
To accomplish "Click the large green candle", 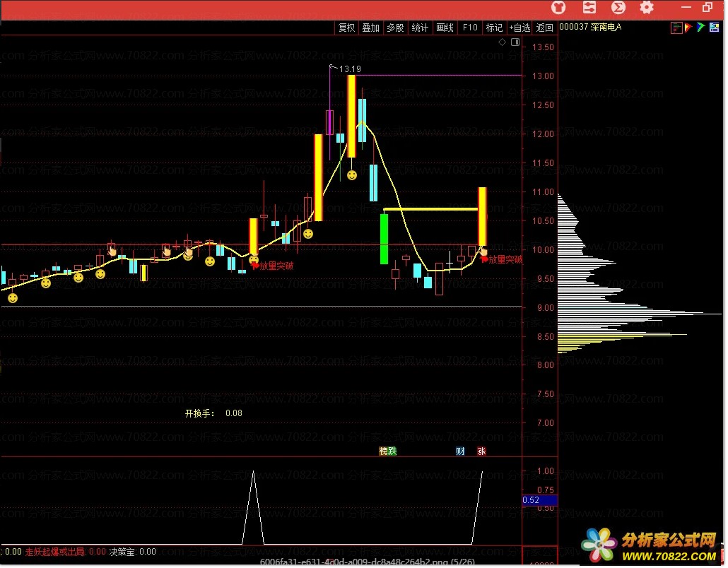I will pyautogui.click(x=384, y=239).
